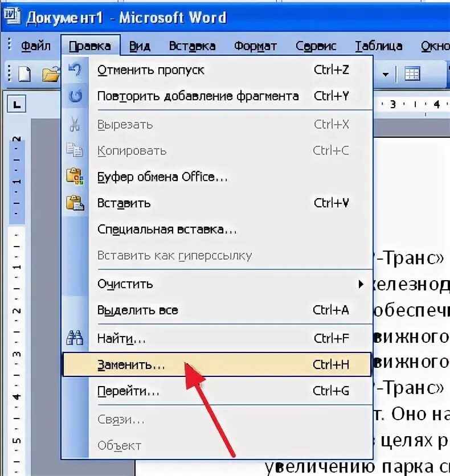This screenshot has width=450, height=476.
Task: Select Заменить... (Ctrl+H)
Action: tap(217, 364)
